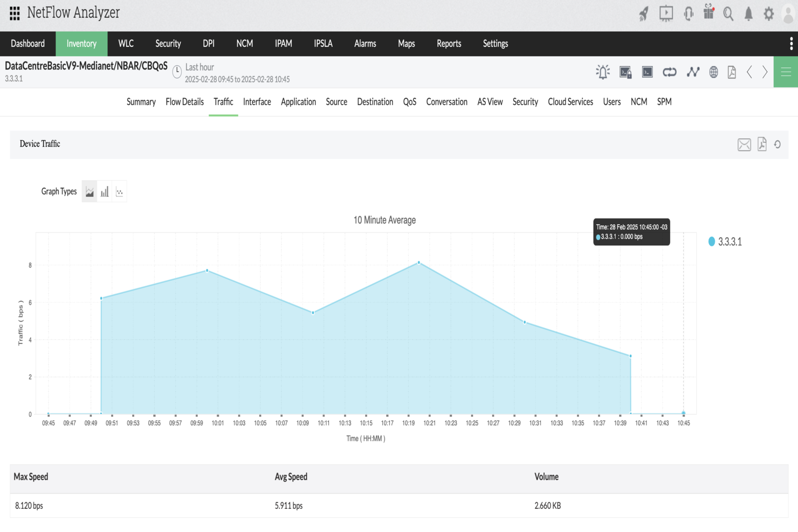
Task: Open the video presentation icon
Action: pyautogui.click(x=666, y=13)
